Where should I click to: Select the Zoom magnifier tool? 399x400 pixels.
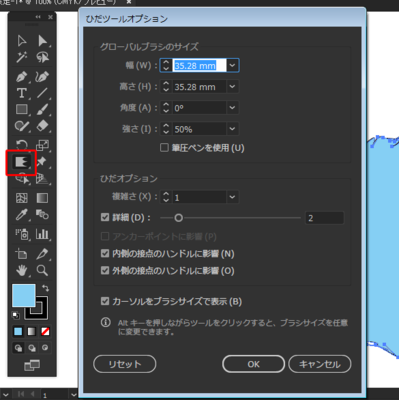(x=42, y=270)
